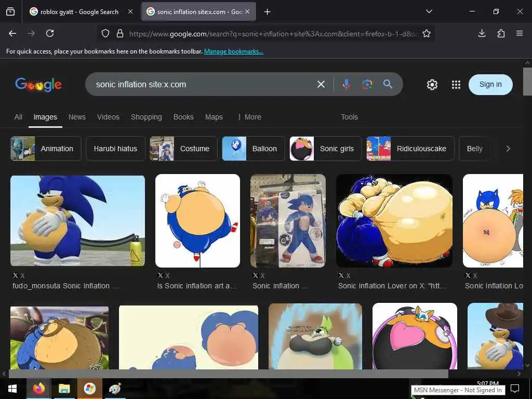Close the sonic inflation tab

(x=247, y=11)
